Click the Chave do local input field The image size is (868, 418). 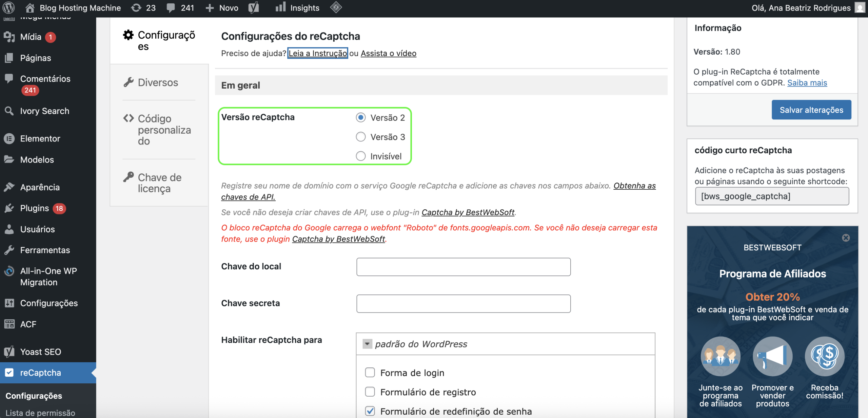[463, 267]
